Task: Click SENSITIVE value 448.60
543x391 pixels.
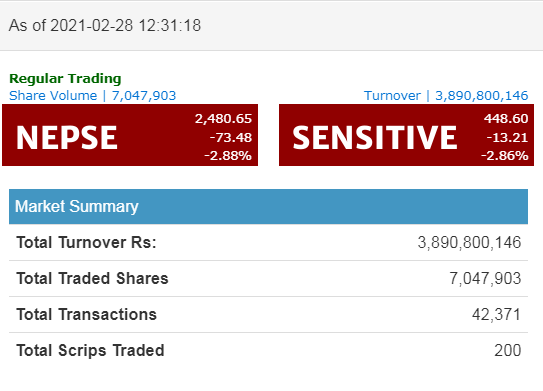Action: coord(506,119)
